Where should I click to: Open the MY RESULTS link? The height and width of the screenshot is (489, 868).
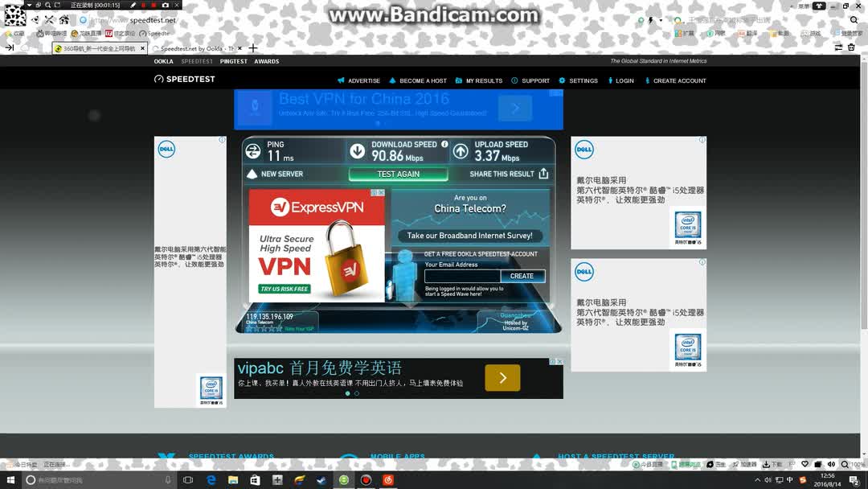point(479,81)
